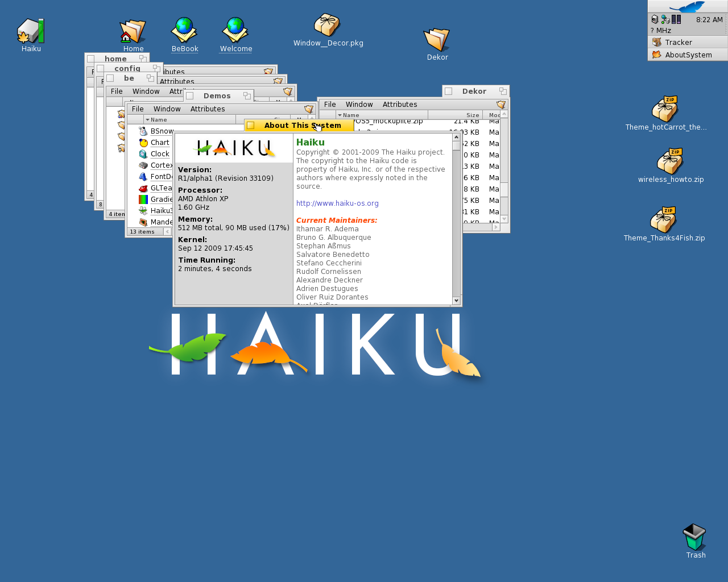The width and height of the screenshot is (728, 582).
Task: Open File menu in be window
Action: 117,92
